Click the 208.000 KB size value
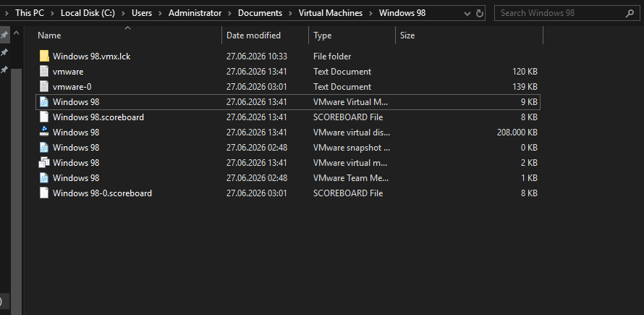The image size is (644, 315). point(517,133)
